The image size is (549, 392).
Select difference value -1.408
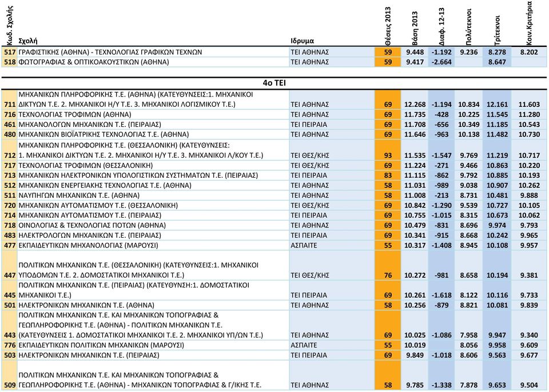click(x=441, y=245)
